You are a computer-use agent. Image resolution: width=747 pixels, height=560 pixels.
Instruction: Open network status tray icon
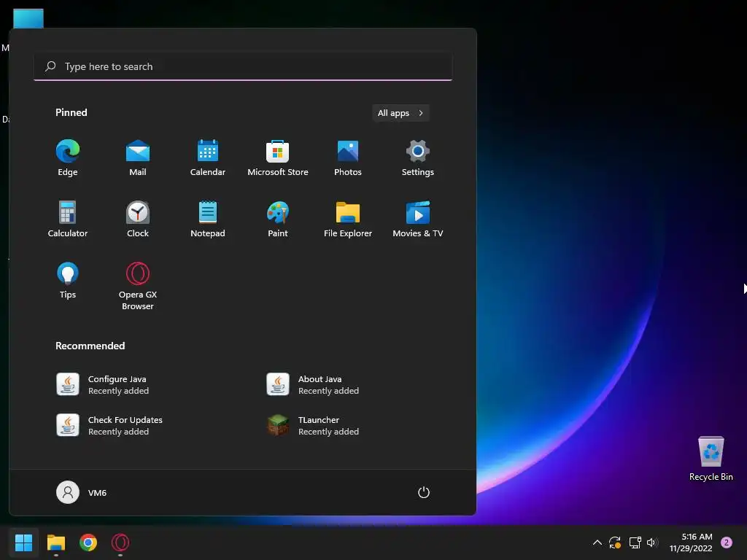point(635,542)
